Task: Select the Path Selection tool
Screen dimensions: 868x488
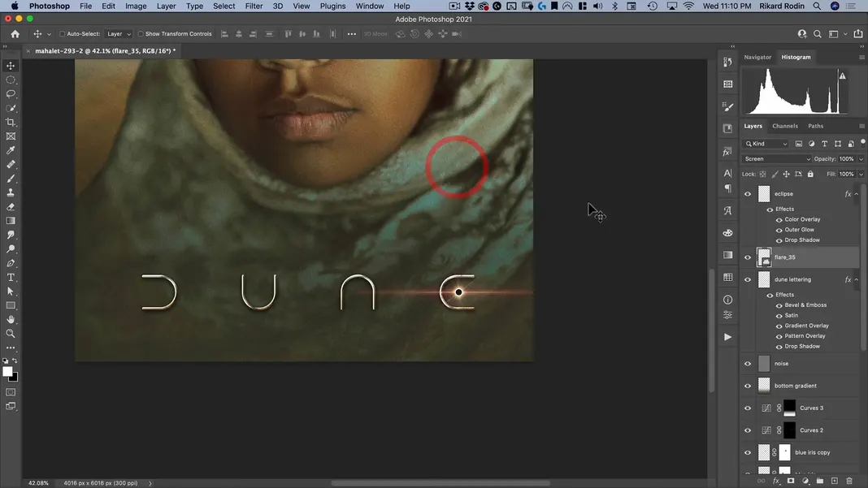Action: point(11,292)
